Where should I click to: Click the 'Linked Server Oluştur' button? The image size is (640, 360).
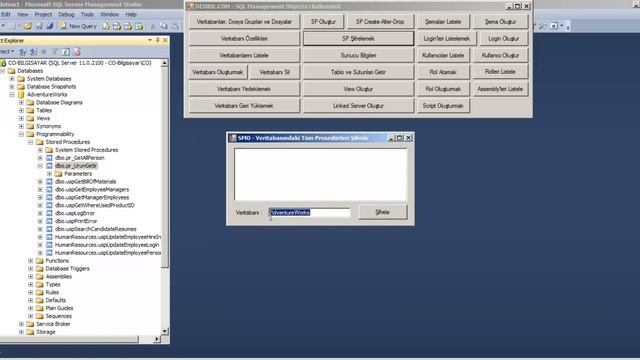(358, 106)
